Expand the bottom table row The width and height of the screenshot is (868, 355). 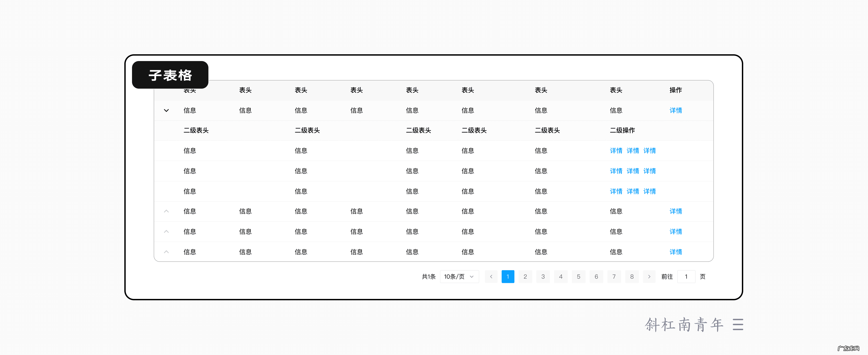166,251
